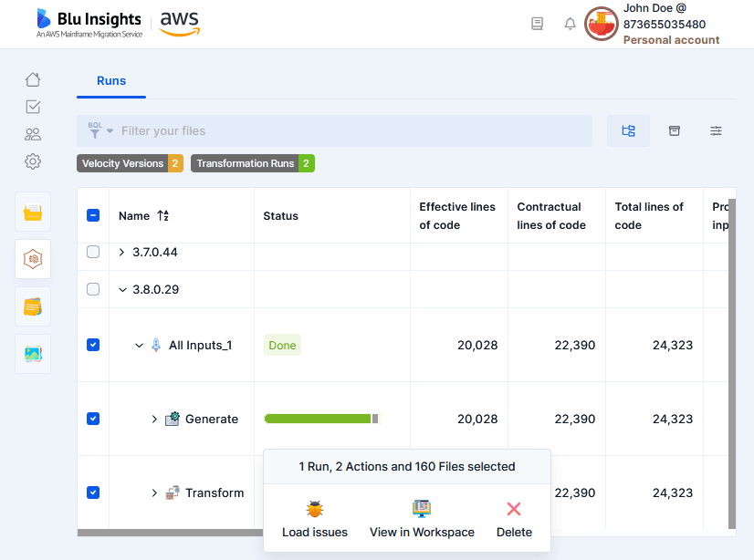Open the Home icon in sidebar
This screenshot has height=560, width=754.
(x=33, y=79)
